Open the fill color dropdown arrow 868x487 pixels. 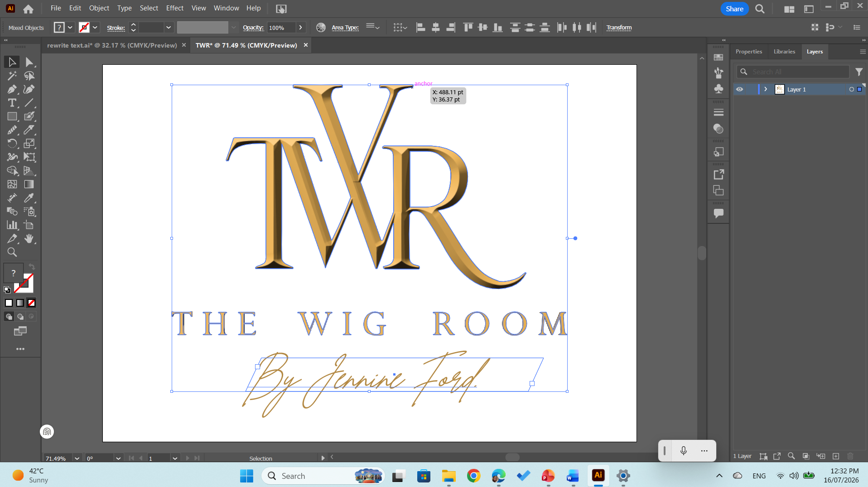click(70, 28)
